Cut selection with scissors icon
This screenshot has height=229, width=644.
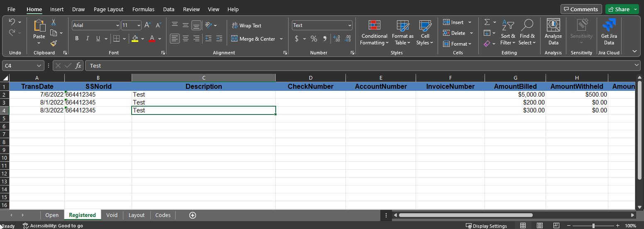click(x=54, y=22)
